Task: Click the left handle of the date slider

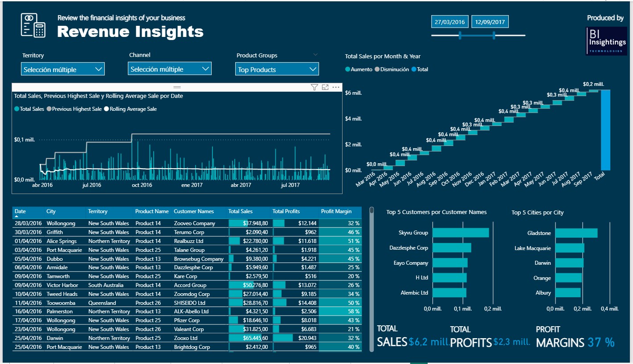Action: pos(460,36)
